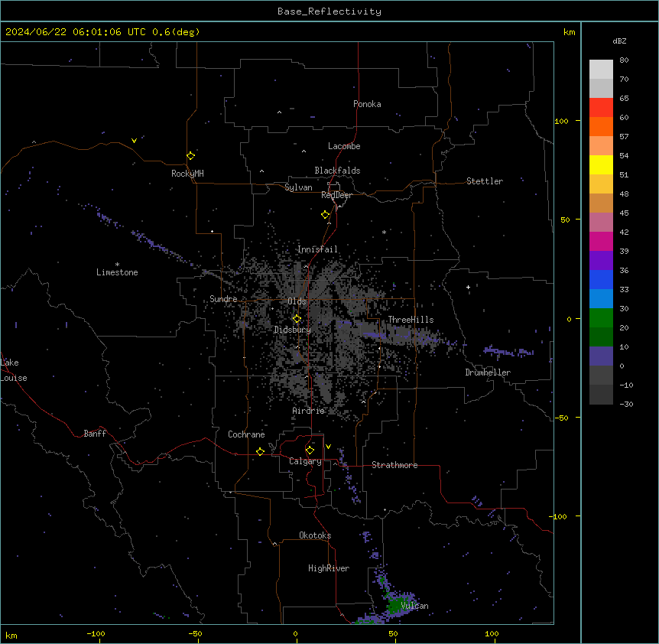Click the Banff label

pos(95,434)
